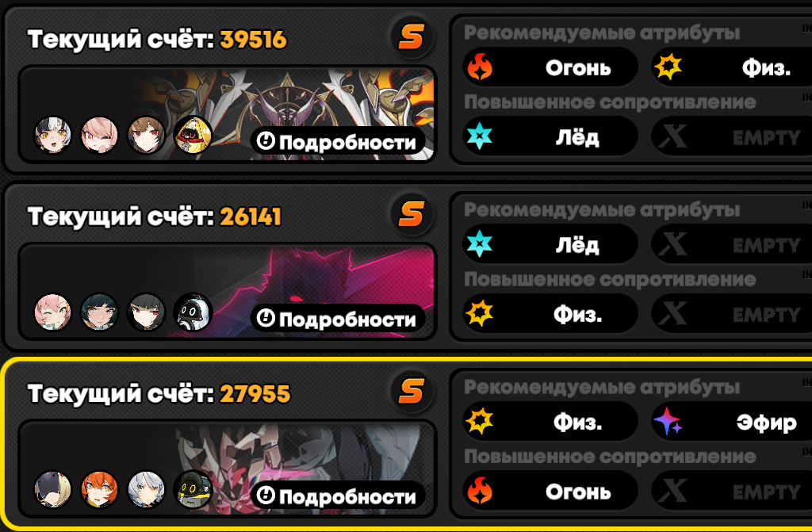Open Подробности for the 39516 score
The height and width of the screenshot is (532, 812).
(338, 141)
